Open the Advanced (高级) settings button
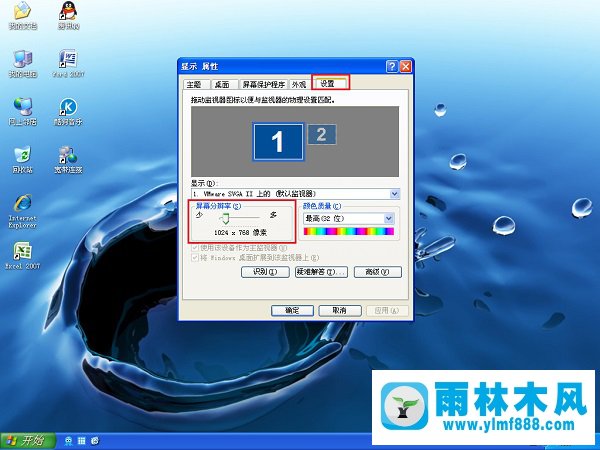The height and width of the screenshot is (450, 600). pyautogui.click(x=378, y=272)
